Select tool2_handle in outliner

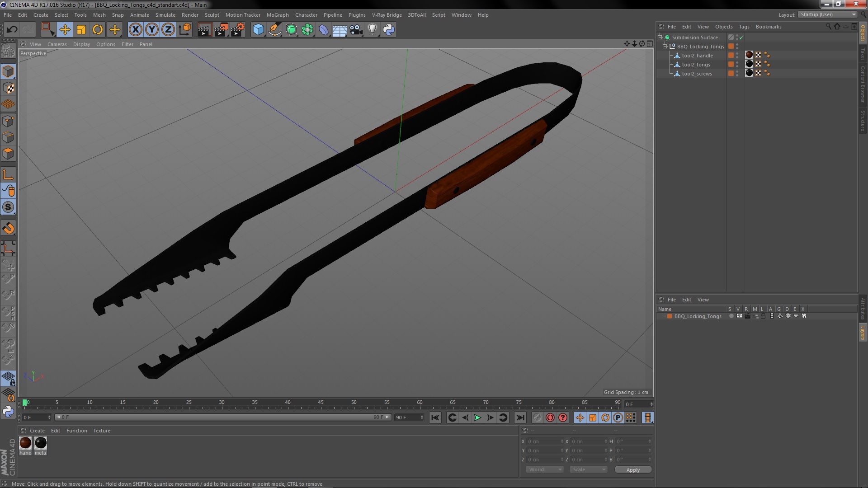698,55
